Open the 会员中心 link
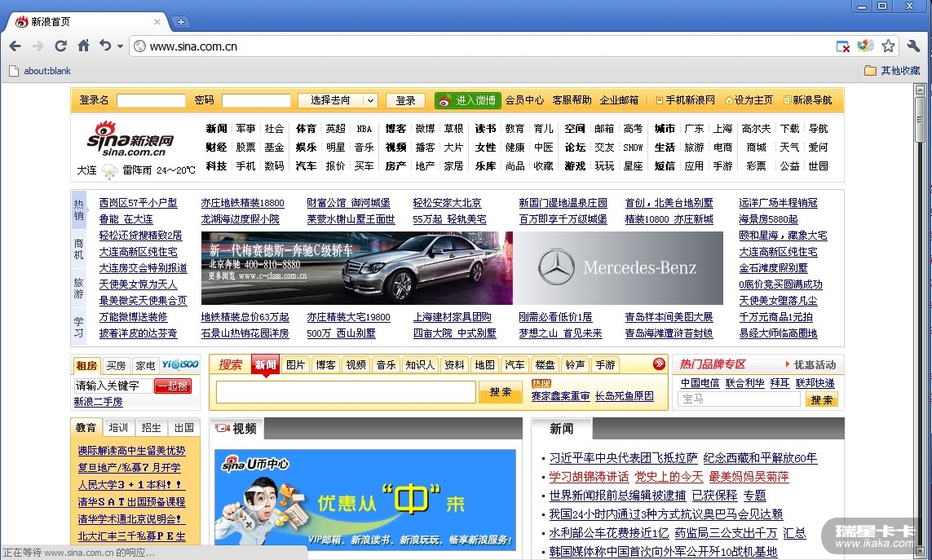Image resolution: width=932 pixels, height=560 pixels. [524, 100]
